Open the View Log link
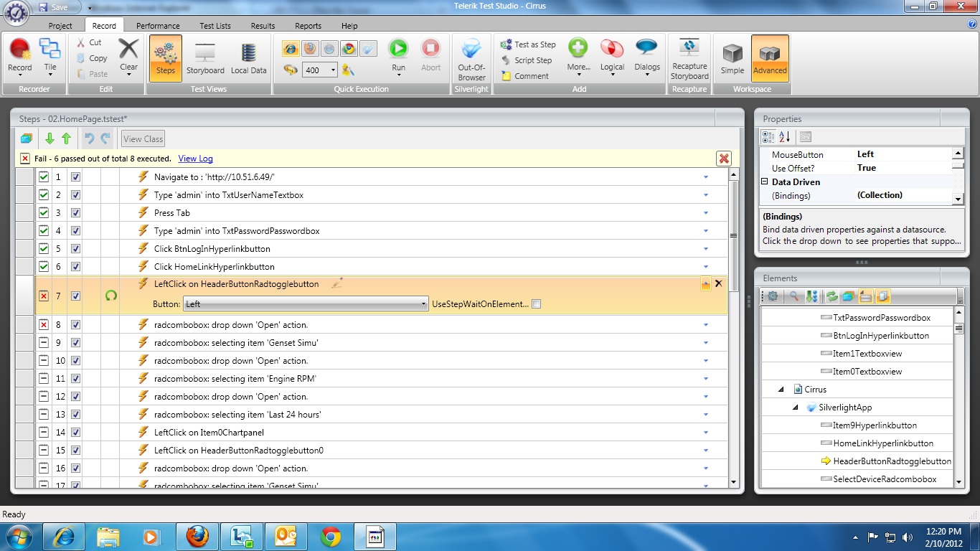This screenshot has height=551, width=980. click(x=195, y=159)
